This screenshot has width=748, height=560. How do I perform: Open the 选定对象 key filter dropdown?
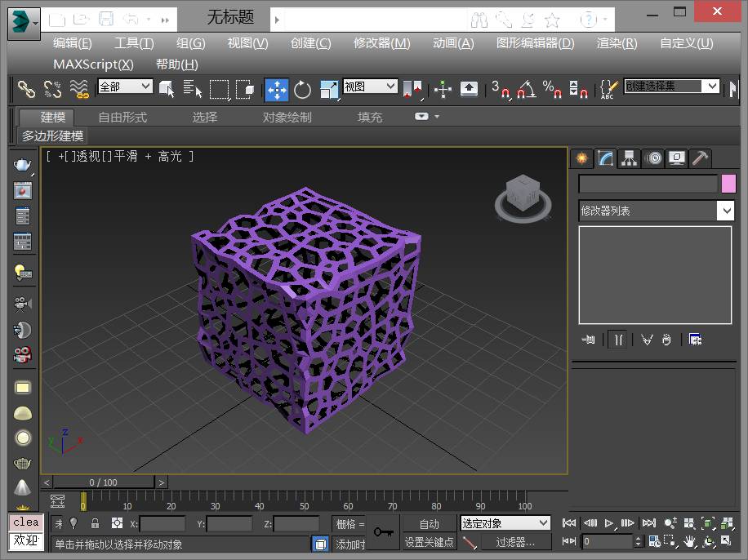tap(505, 523)
